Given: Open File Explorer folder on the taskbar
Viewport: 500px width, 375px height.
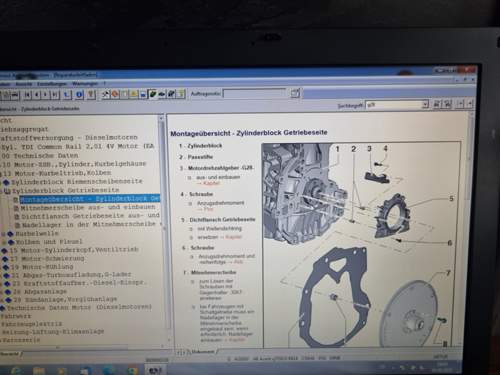Looking at the screenshot, I should click(39, 370).
